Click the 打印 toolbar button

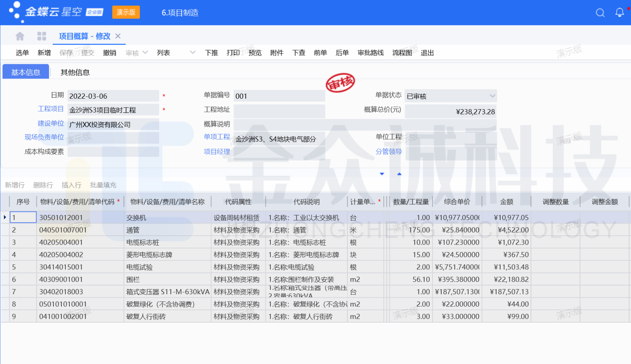(x=233, y=53)
